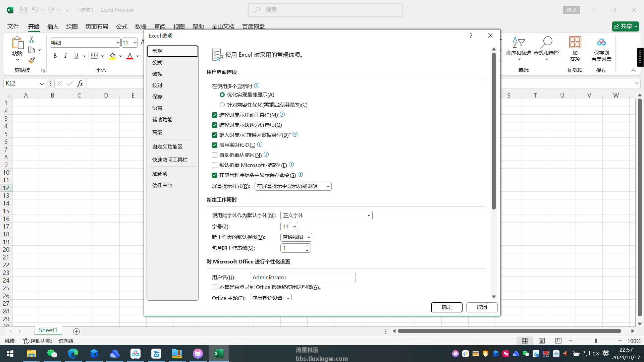Open File Explorer from taskbar
Image resolution: width=644 pixels, height=362 pixels.
click(x=31, y=354)
